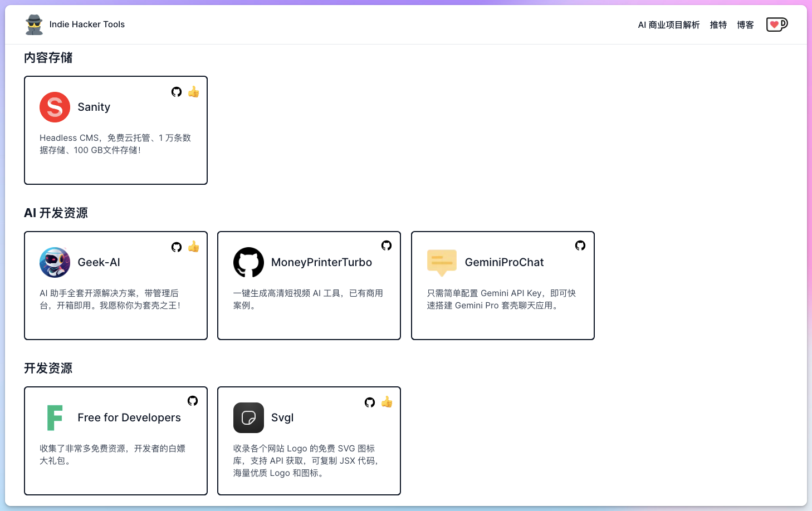This screenshot has height=511, width=812.
Task: Click the Indie Hacker Tools hacker logo
Action: [35, 24]
